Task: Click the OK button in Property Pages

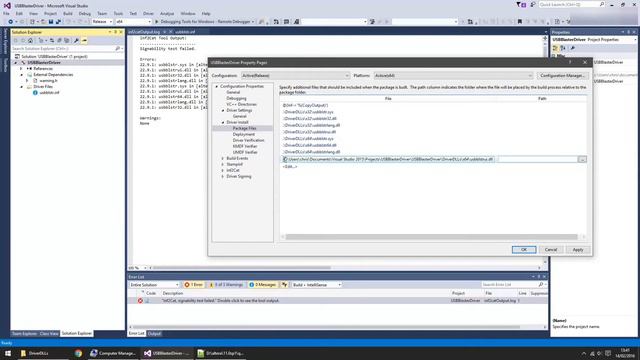Action: [x=524, y=249]
